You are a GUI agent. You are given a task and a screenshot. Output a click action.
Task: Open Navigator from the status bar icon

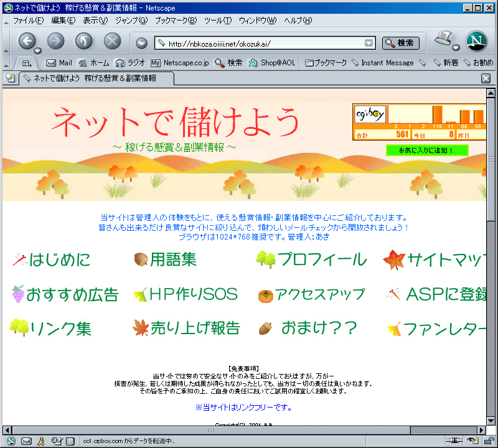tap(11, 441)
